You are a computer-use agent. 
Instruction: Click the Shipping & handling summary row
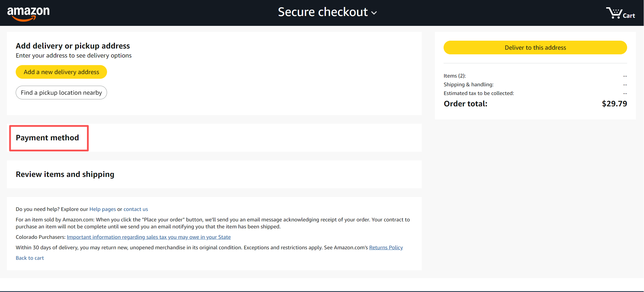click(535, 85)
